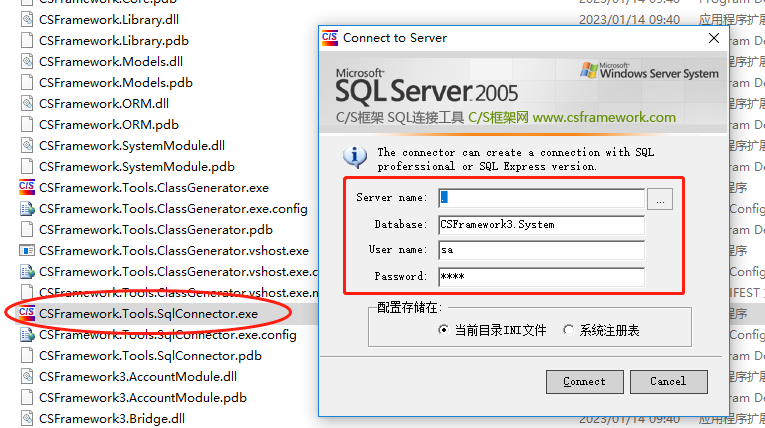Image resolution: width=765 pixels, height=428 pixels.
Task: Click the Connect button
Action: click(x=584, y=382)
